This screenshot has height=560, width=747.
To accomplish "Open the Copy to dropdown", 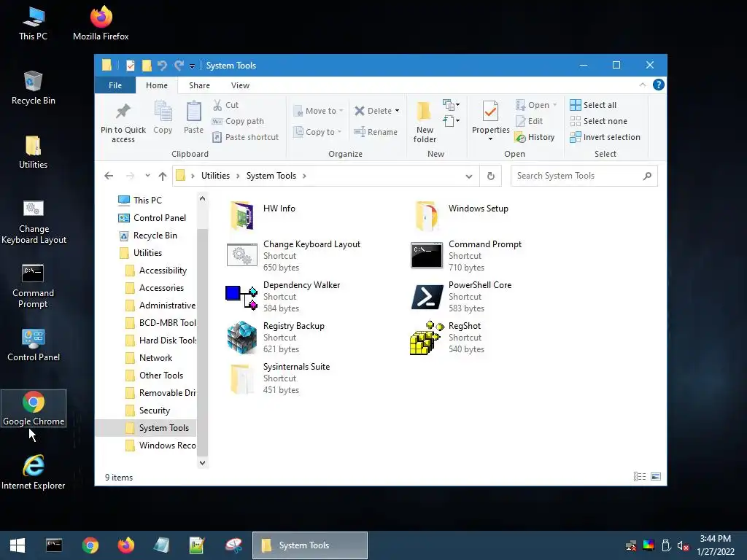I will coord(317,132).
